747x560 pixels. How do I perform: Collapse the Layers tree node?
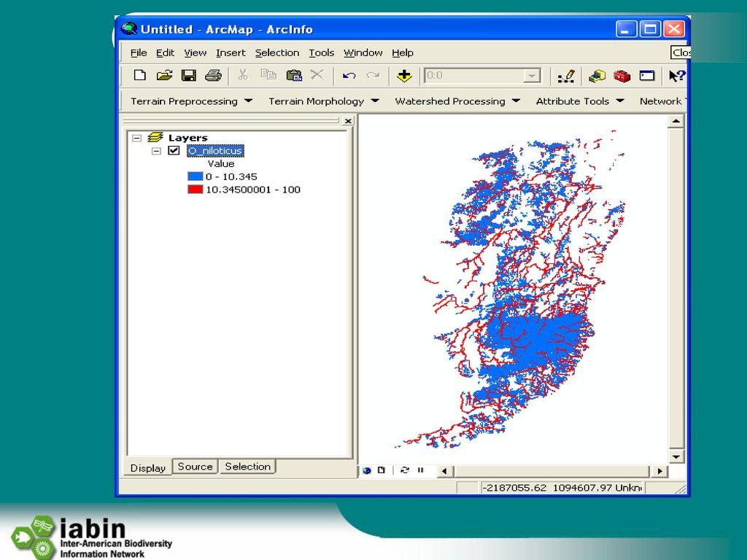pos(136,138)
